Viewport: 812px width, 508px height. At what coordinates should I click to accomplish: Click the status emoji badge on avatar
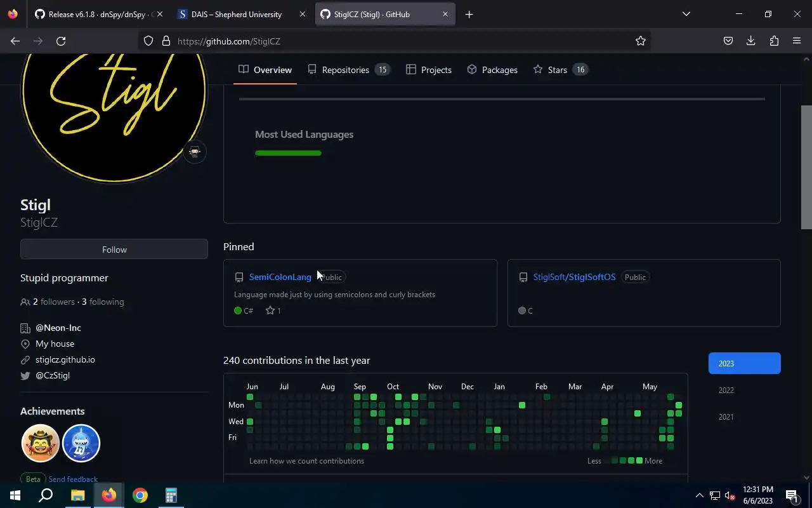point(195,151)
